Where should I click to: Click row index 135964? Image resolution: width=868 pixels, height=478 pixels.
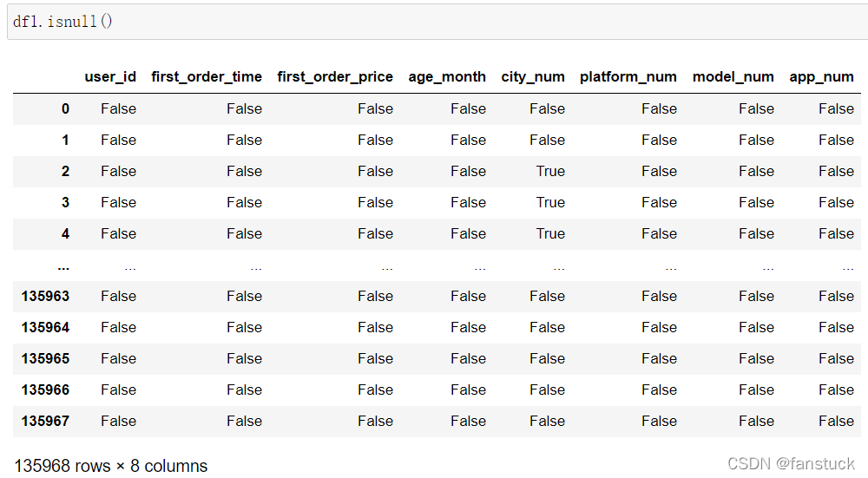tap(45, 328)
